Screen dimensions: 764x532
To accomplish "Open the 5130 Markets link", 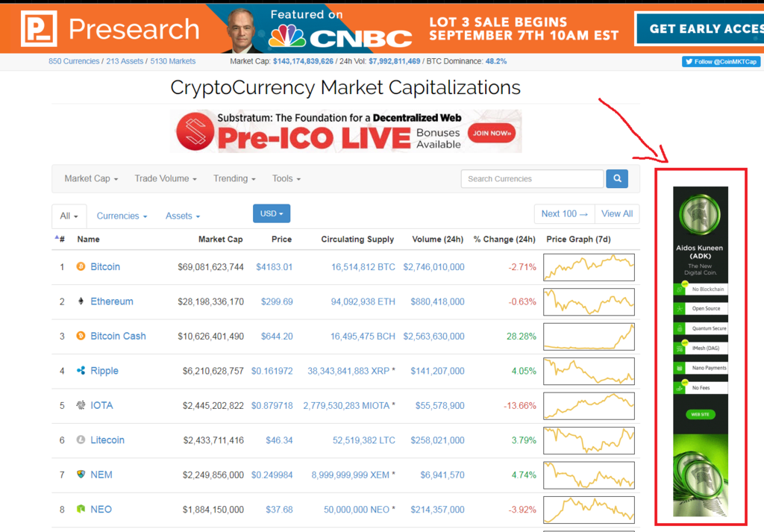I will coord(173,61).
